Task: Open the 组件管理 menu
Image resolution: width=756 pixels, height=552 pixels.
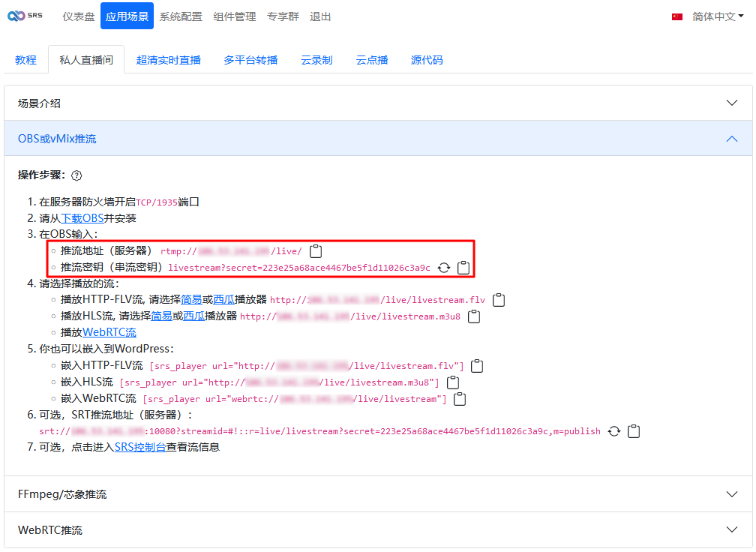Action: click(235, 16)
